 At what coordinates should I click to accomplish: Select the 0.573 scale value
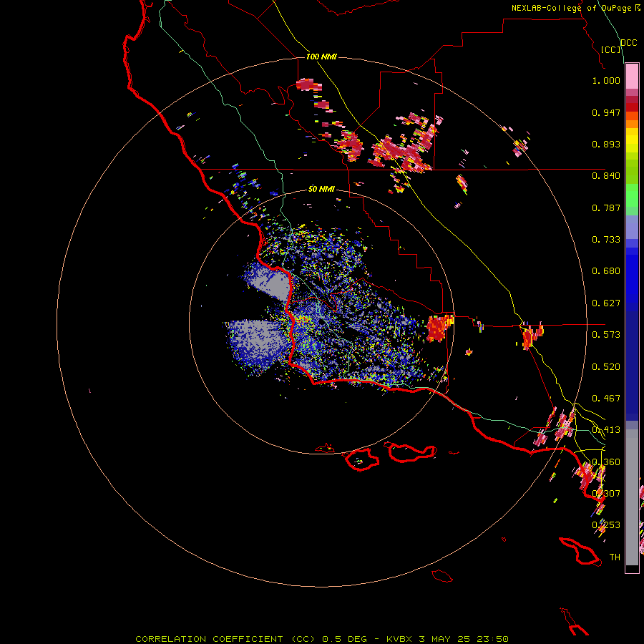coord(606,335)
